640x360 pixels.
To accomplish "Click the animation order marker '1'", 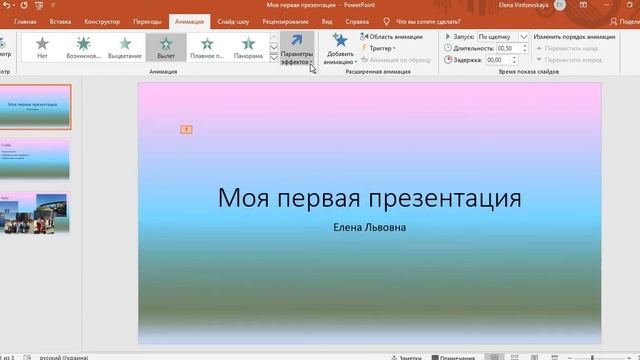I will pos(186,129).
